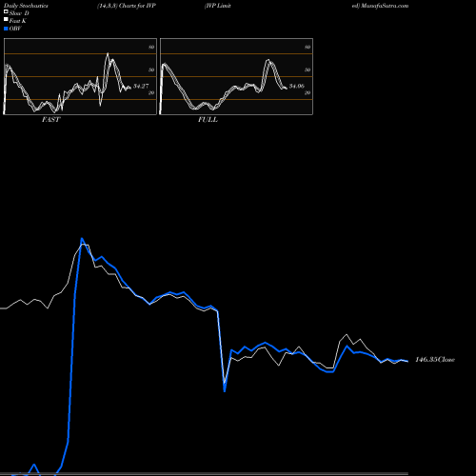Click the '(14,3,3) Charts for IVP' heading
This screenshot has width=476, height=476.
point(127,6)
